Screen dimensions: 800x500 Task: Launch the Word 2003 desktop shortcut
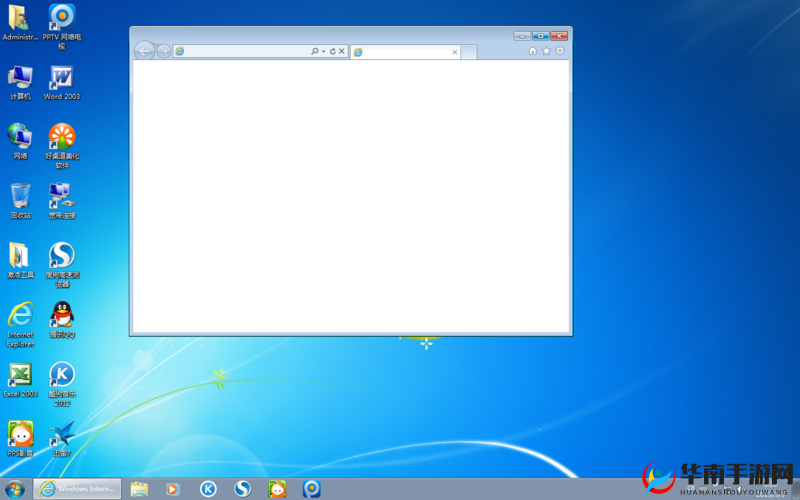pos(61,78)
